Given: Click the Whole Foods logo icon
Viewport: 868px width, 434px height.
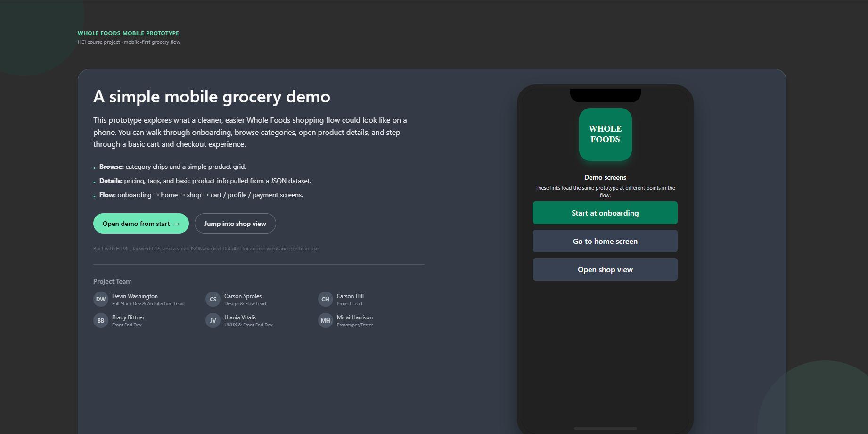Looking at the screenshot, I should point(605,134).
